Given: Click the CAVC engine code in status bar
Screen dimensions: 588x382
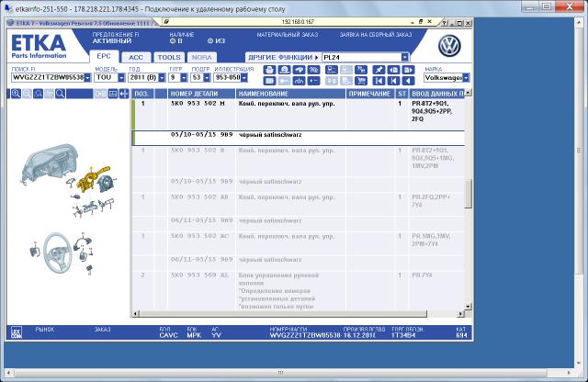Looking at the screenshot, I should [168, 335].
